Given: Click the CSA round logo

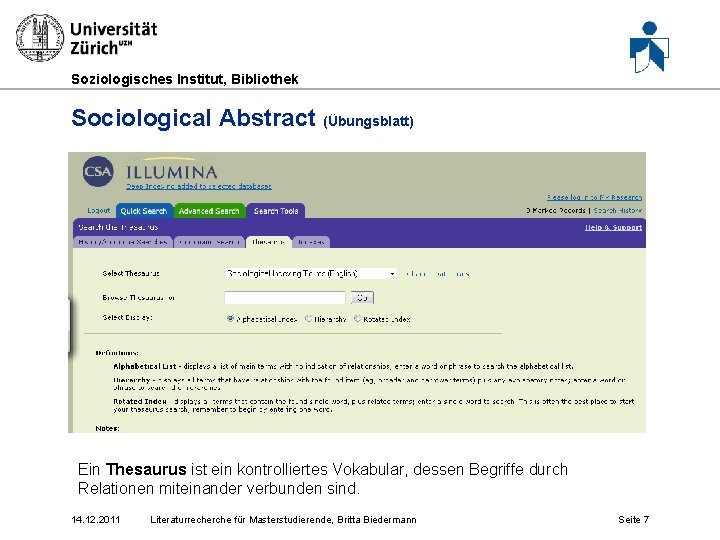Looking at the screenshot, I should [97, 172].
